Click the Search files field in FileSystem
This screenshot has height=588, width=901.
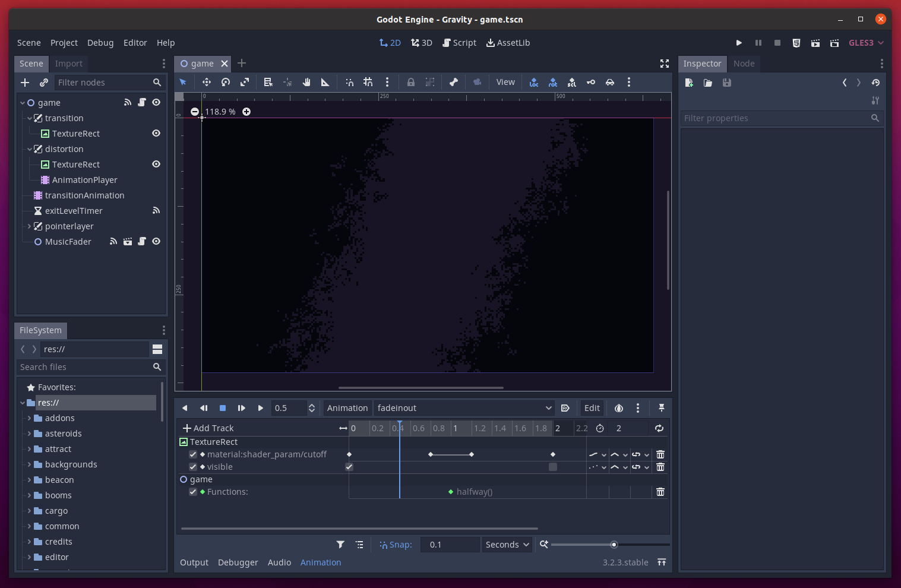89,366
